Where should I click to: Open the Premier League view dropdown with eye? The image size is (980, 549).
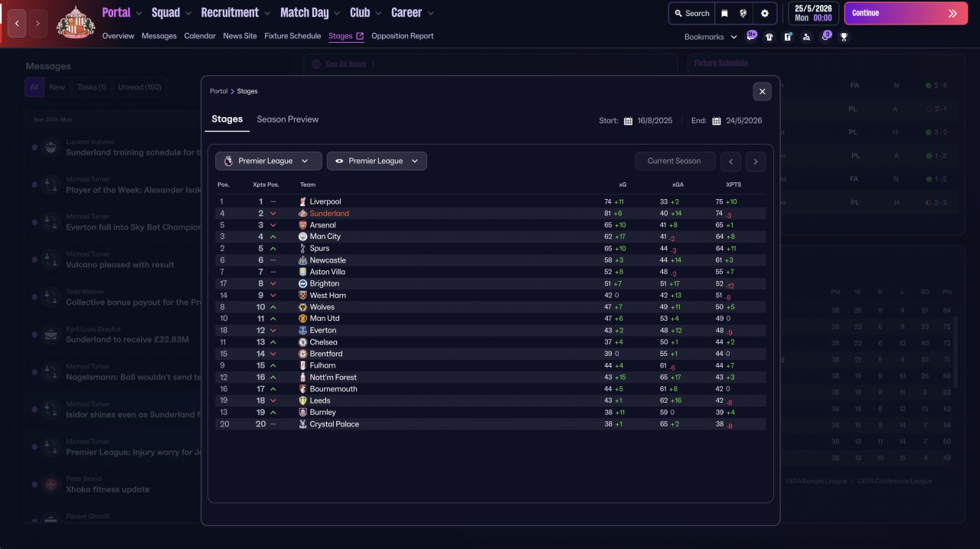[x=377, y=161]
